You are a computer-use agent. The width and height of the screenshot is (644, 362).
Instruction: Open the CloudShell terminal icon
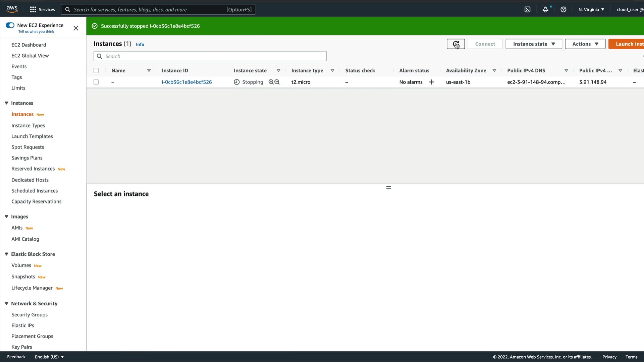coord(527,9)
